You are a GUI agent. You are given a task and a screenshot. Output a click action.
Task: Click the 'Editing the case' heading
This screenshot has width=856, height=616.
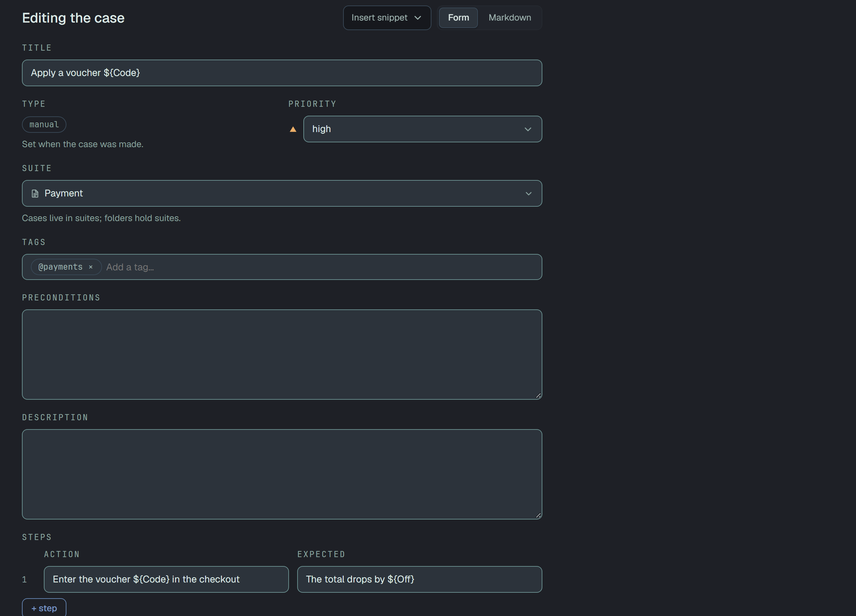pos(73,18)
